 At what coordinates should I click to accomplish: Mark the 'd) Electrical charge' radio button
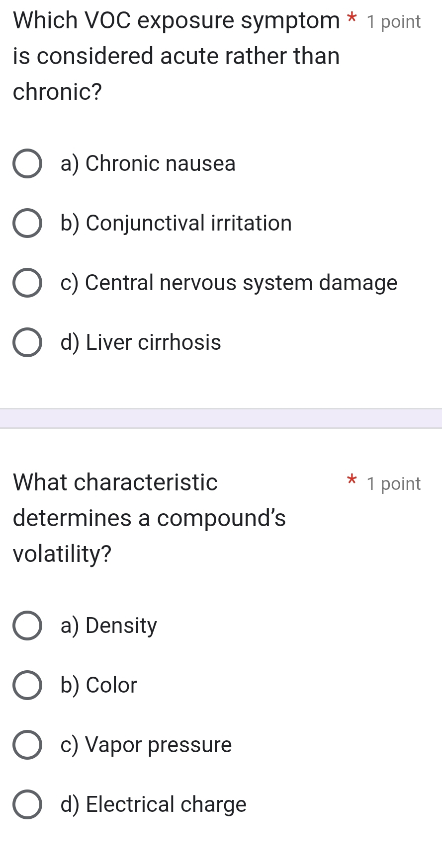(x=27, y=804)
